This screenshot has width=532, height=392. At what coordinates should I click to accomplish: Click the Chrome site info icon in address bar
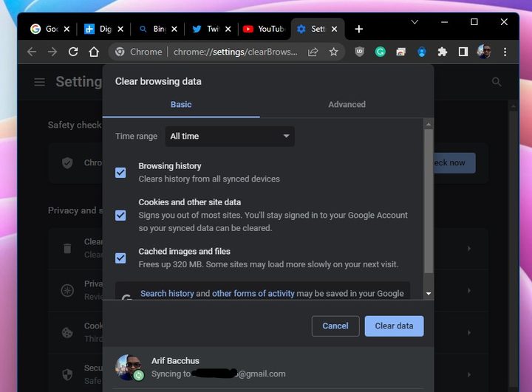[120, 52]
